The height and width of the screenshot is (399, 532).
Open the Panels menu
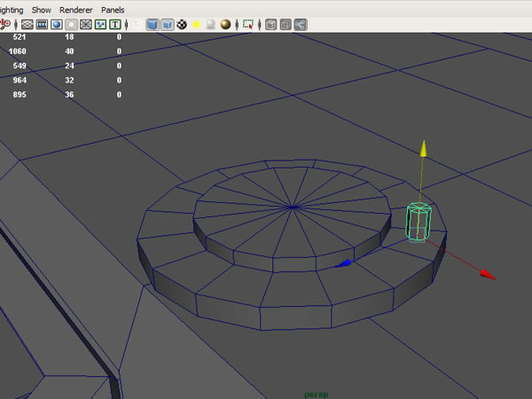pyautogui.click(x=113, y=8)
